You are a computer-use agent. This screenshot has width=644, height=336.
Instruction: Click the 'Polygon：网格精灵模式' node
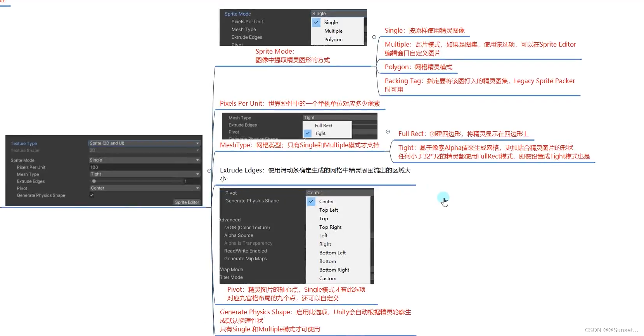tap(418, 67)
